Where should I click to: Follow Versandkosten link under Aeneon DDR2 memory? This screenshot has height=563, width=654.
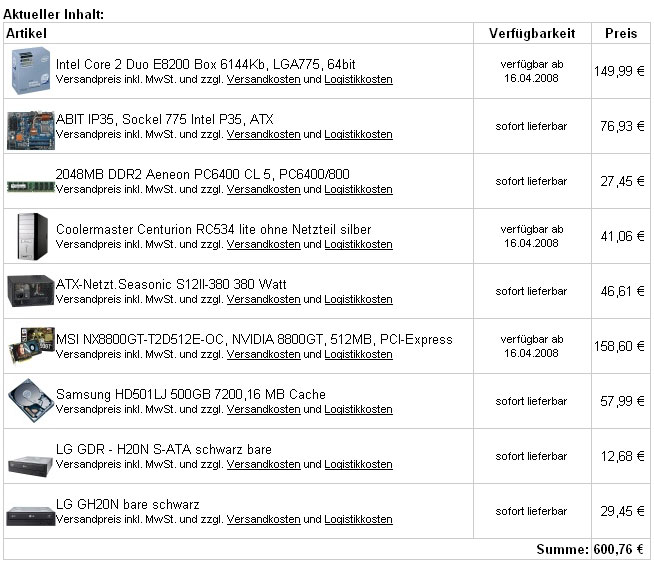coord(264,189)
